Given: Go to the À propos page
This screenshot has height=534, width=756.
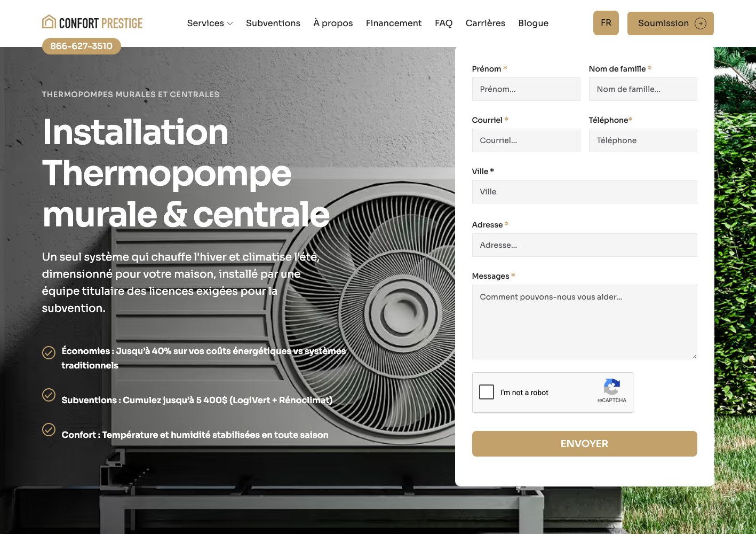Looking at the screenshot, I should 333,23.
